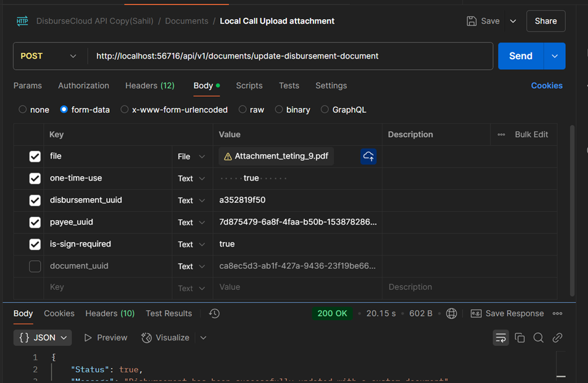Click the blue Send button

[520, 56]
